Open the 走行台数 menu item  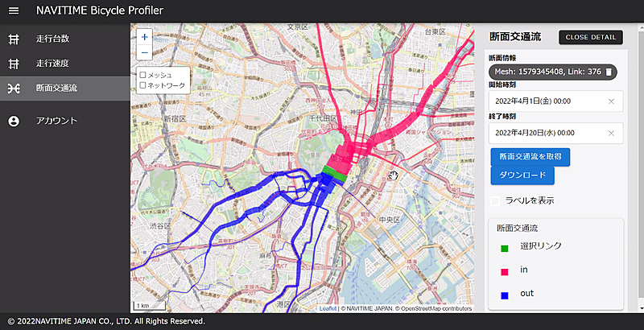tap(65, 39)
